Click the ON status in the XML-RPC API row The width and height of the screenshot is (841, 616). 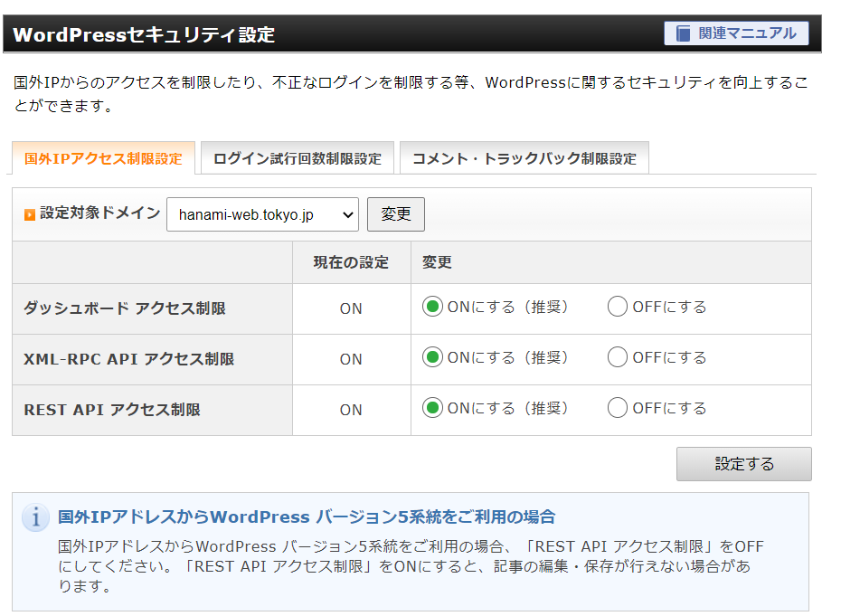pos(351,359)
